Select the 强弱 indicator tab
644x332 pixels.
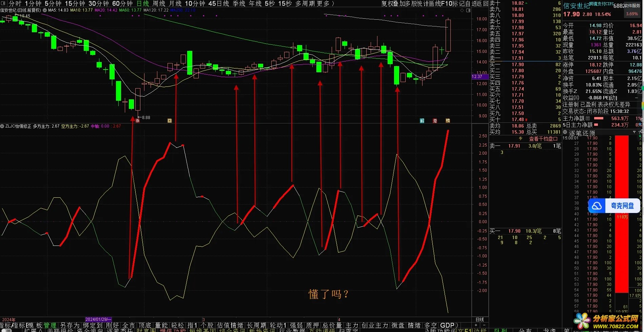pyautogui.click(x=296, y=325)
